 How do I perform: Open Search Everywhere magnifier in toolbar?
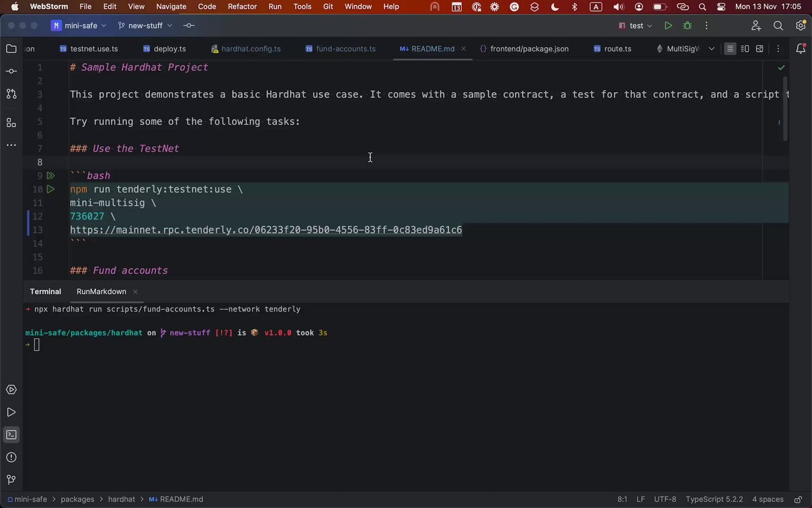pyautogui.click(x=778, y=26)
